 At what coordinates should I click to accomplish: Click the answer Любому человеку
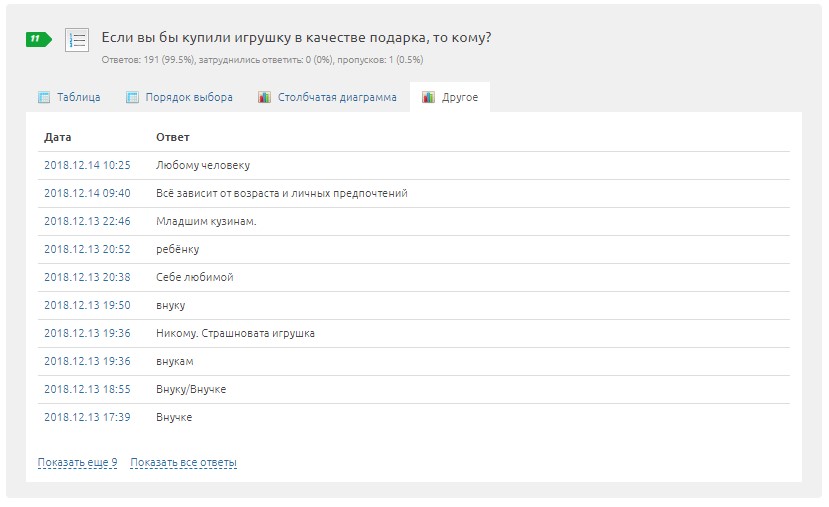(203, 165)
